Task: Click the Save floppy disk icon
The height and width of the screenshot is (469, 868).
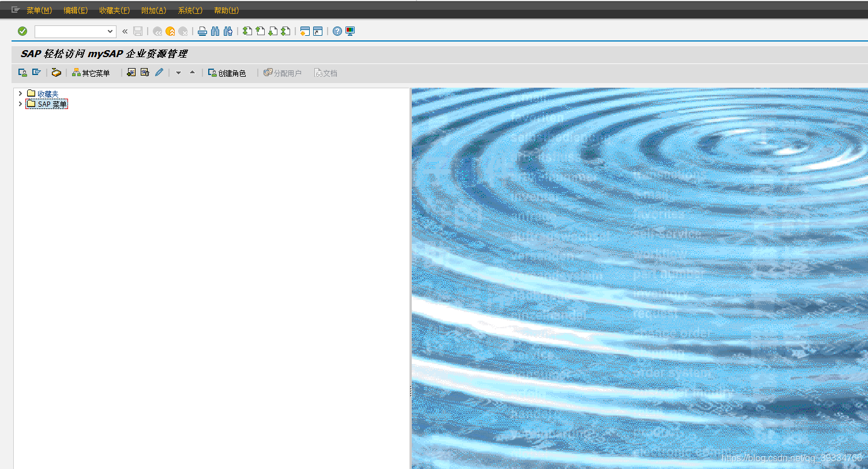Action: click(x=138, y=31)
